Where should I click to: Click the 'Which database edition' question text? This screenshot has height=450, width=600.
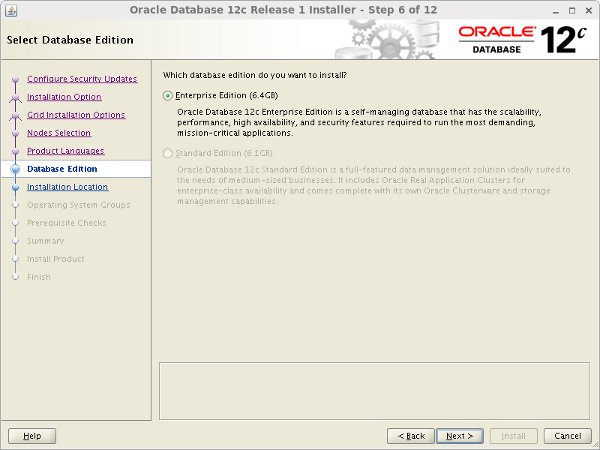coord(255,75)
